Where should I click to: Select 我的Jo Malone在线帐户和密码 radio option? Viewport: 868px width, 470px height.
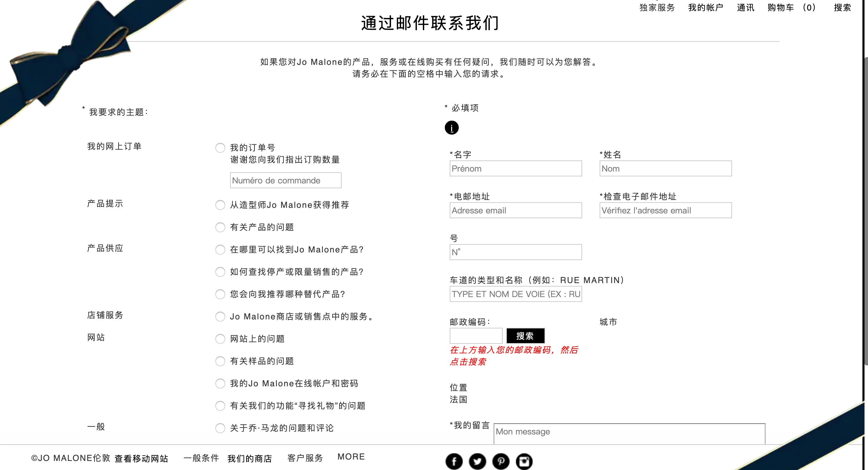(x=220, y=383)
